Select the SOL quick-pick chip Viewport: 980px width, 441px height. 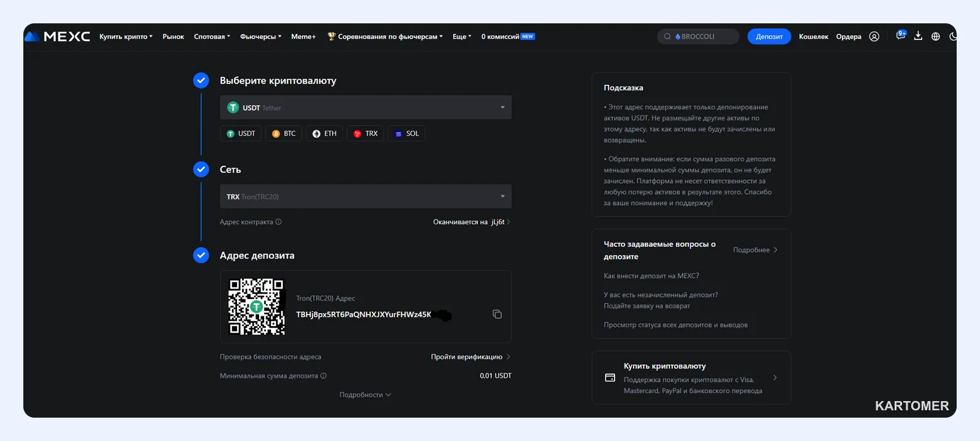406,134
